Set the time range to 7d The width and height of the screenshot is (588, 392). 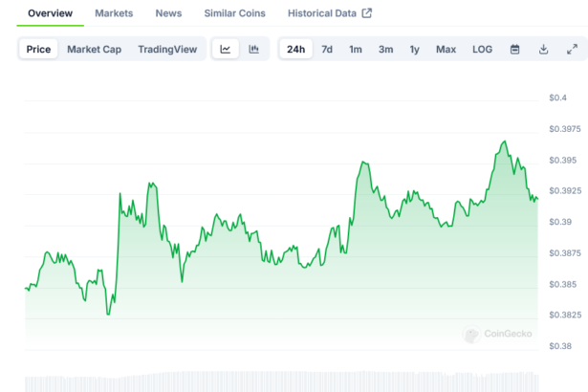pyautogui.click(x=327, y=49)
